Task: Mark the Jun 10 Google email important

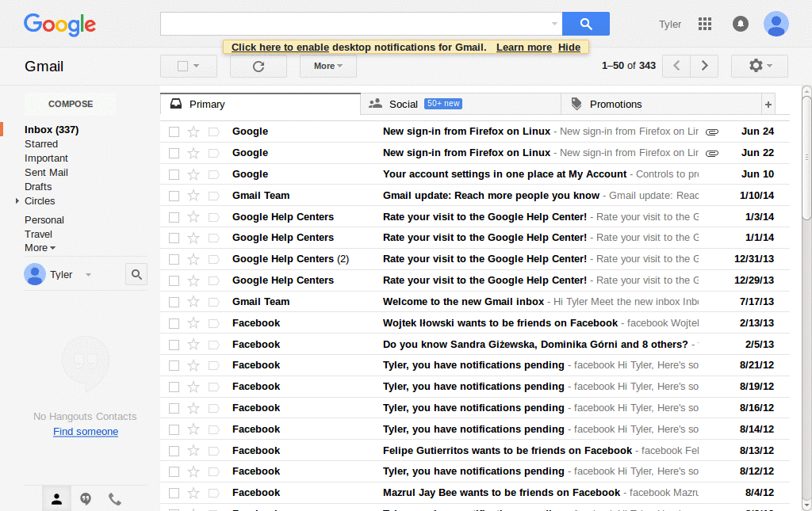Action: [213, 174]
